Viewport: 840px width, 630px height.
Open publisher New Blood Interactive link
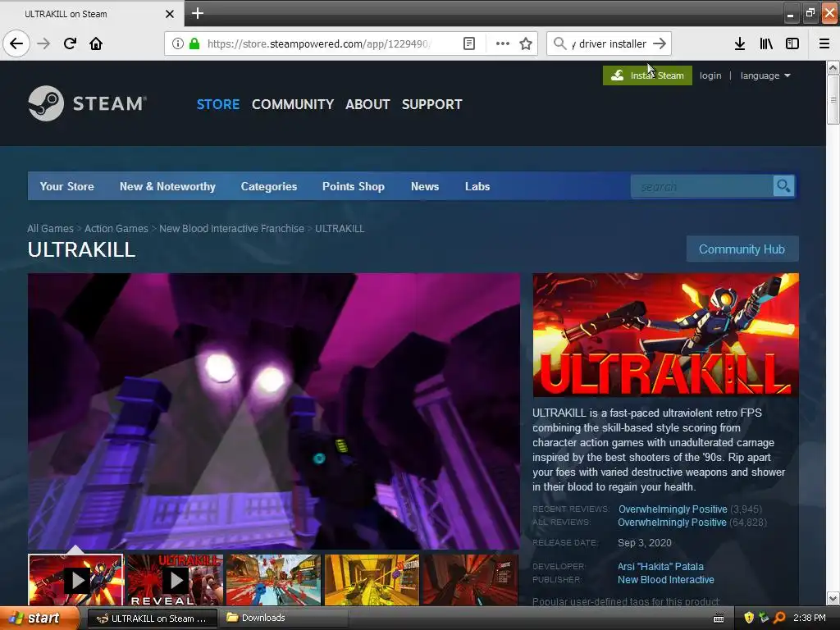point(666,580)
